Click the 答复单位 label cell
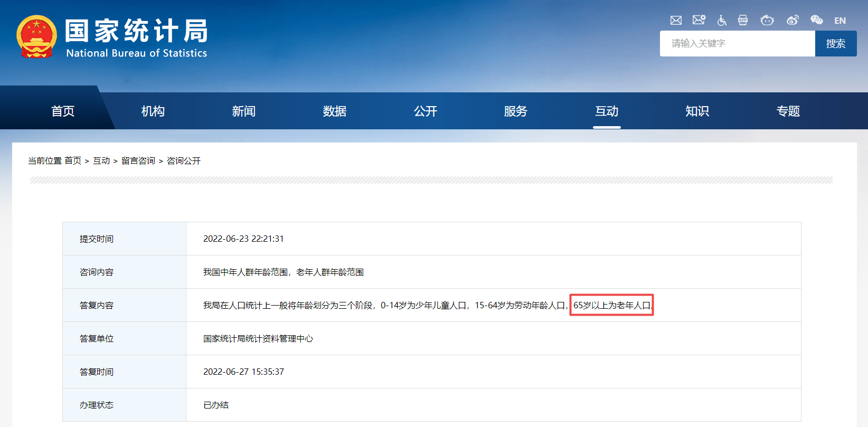This screenshot has width=868, height=427. 125,338
